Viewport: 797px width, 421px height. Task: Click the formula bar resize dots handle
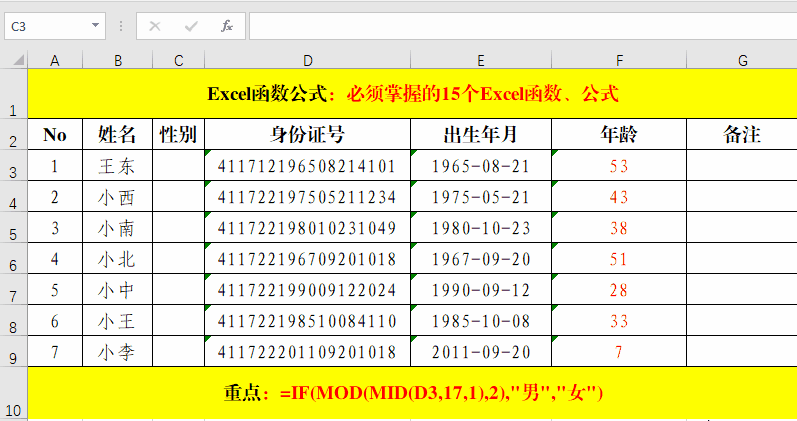click(x=121, y=26)
